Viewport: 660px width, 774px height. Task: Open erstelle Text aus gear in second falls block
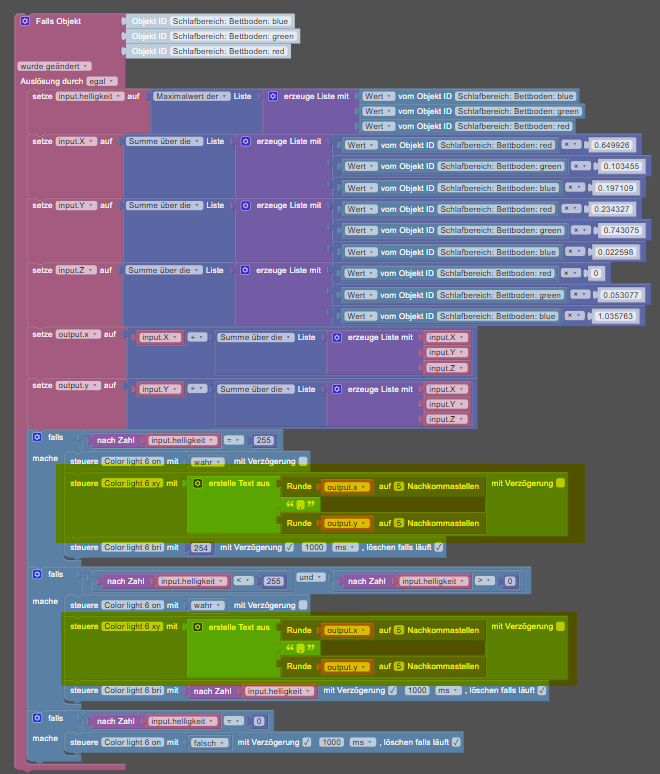point(197,627)
